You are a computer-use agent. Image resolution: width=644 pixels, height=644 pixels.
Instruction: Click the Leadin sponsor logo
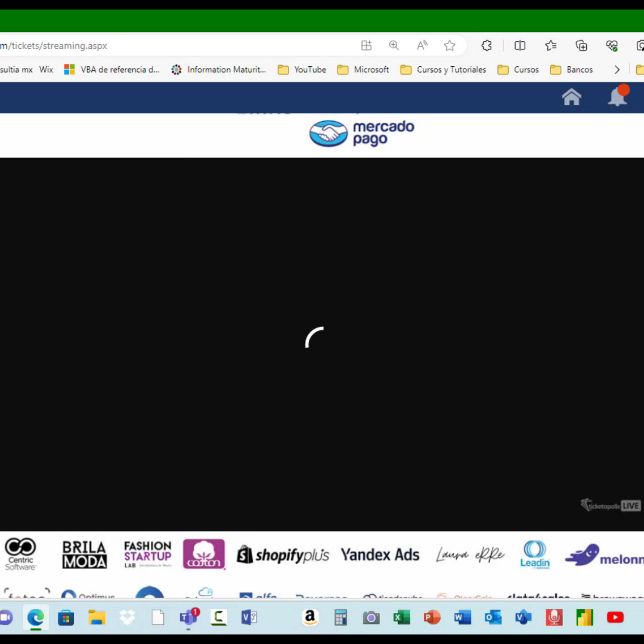[x=535, y=555]
